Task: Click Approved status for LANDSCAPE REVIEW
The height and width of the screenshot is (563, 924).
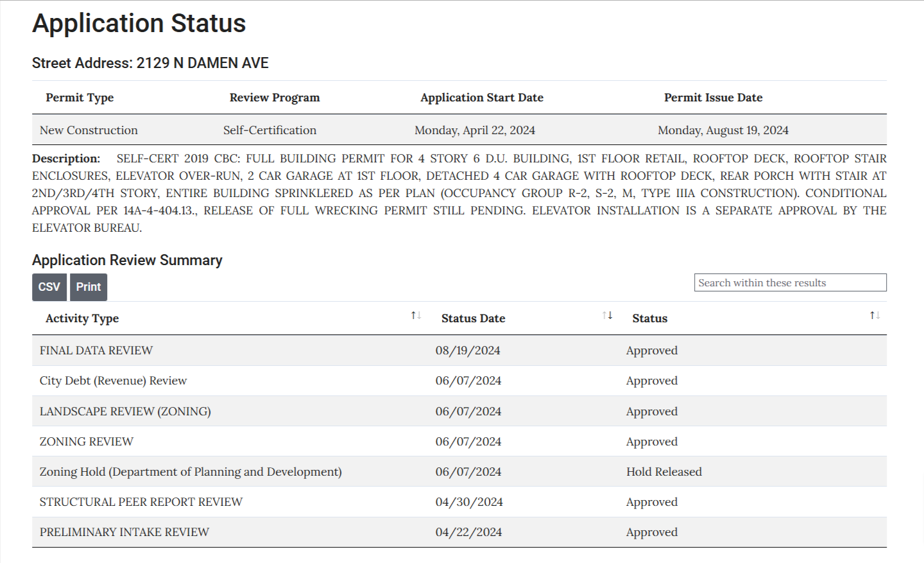Action: click(652, 411)
